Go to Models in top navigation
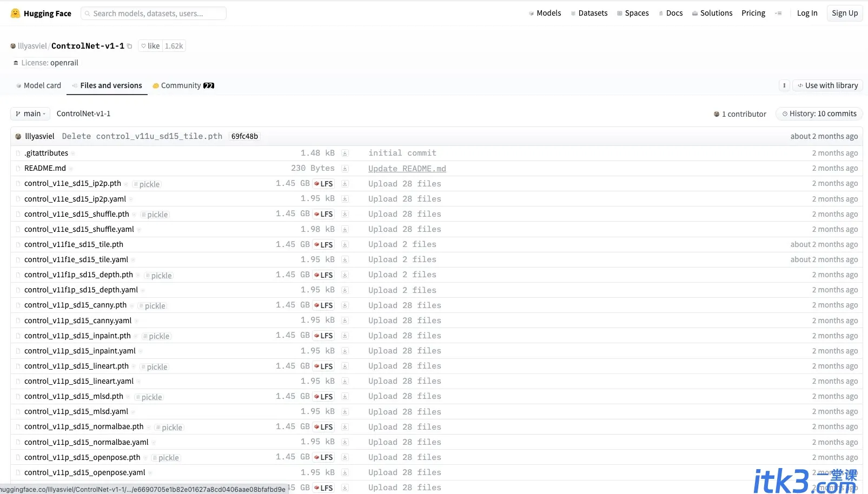The width and height of the screenshot is (868, 494). (x=545, y=13)
